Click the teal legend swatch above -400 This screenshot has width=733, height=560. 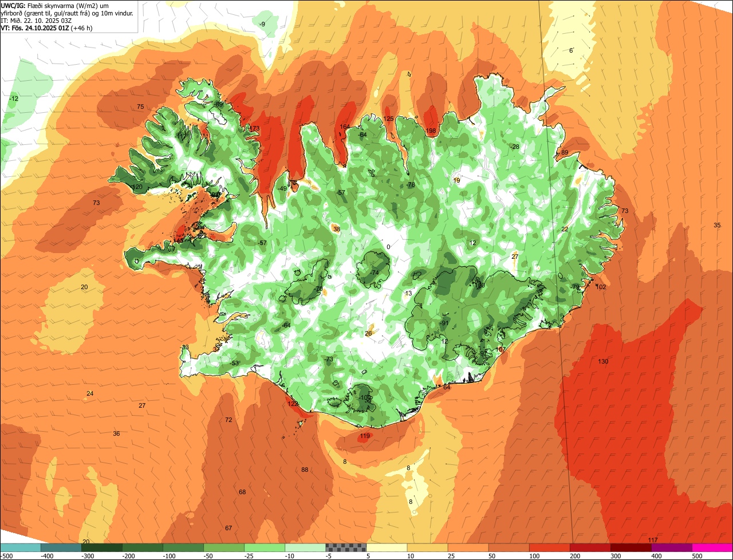click(x=61, y=547)
